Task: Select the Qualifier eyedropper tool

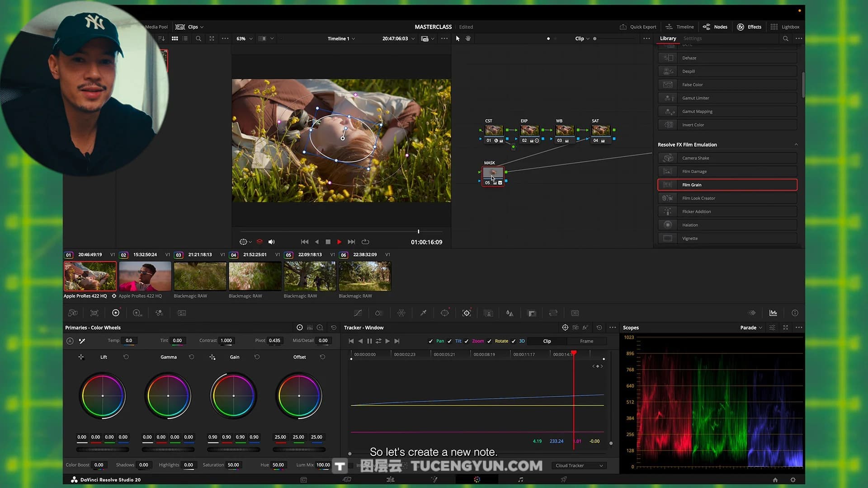Action: coord(423,313)
